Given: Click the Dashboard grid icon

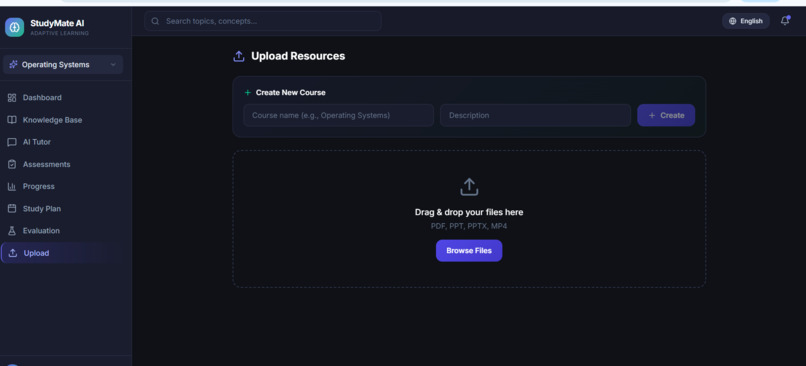Looking at the screenshot, I should point(12,98).
